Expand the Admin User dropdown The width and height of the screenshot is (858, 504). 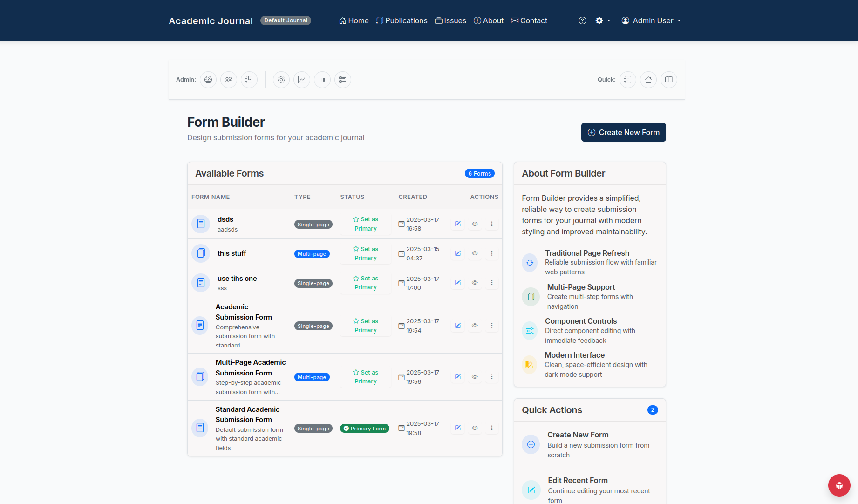click(651, 20)
